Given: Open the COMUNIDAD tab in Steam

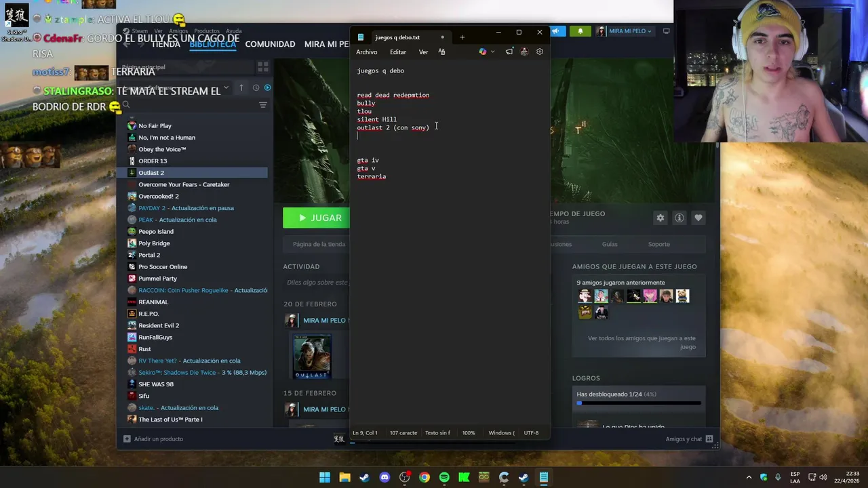Looking at the screenshot, I should coord(270,44).
